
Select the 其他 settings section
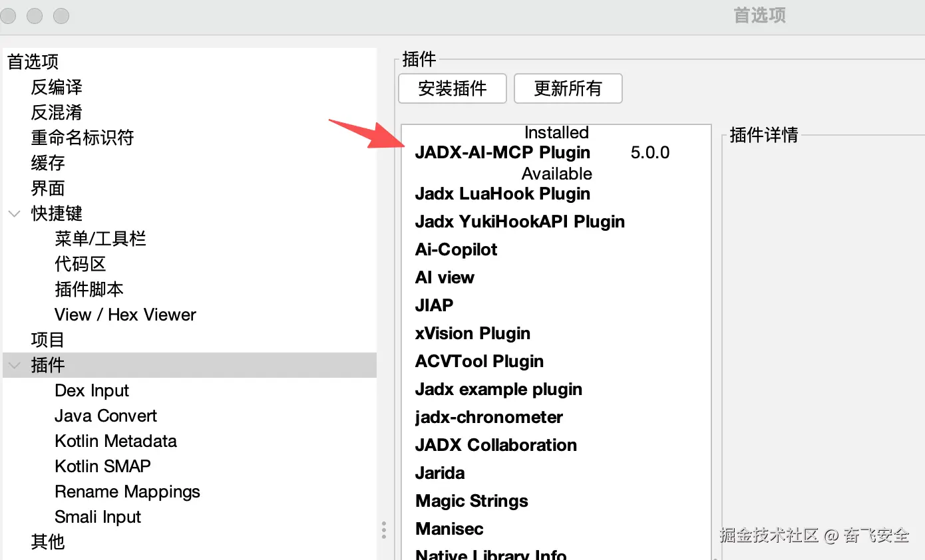[x=48, y=542]
